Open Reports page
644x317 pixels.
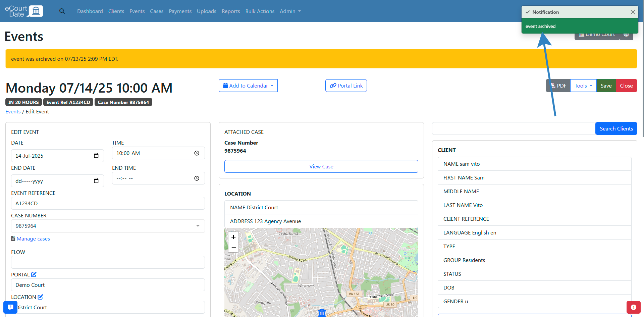pos(231,11)
